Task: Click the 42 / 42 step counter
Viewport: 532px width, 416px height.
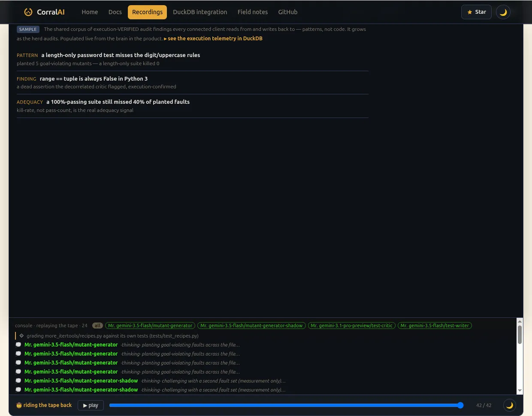Action: tap(484, 405)
